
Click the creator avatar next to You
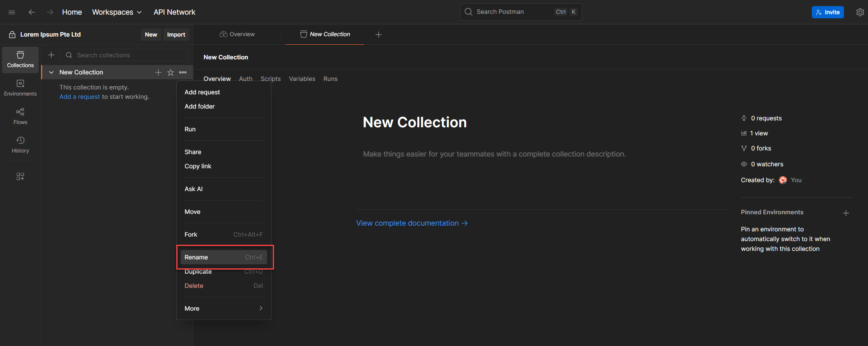(x=783, y=180)
